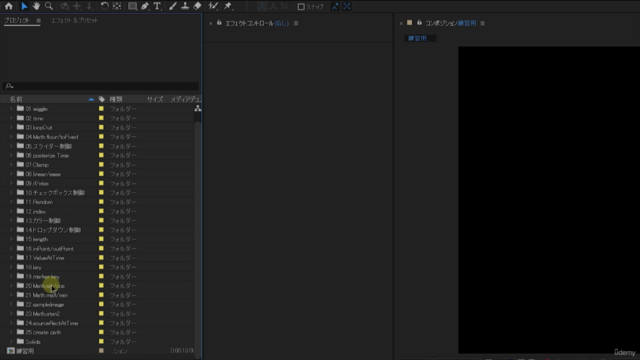
Task: Select the Selection arrow tool
Action: (24, 6)
